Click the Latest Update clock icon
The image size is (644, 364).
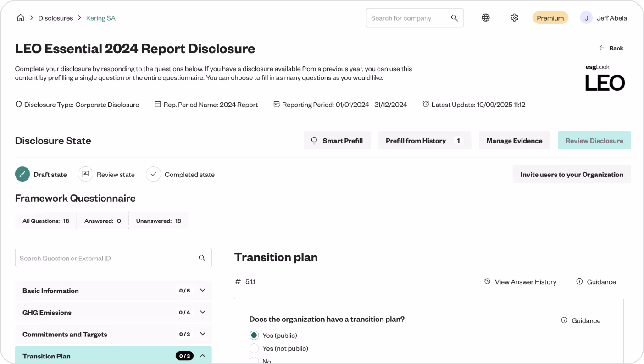[426, 104]
